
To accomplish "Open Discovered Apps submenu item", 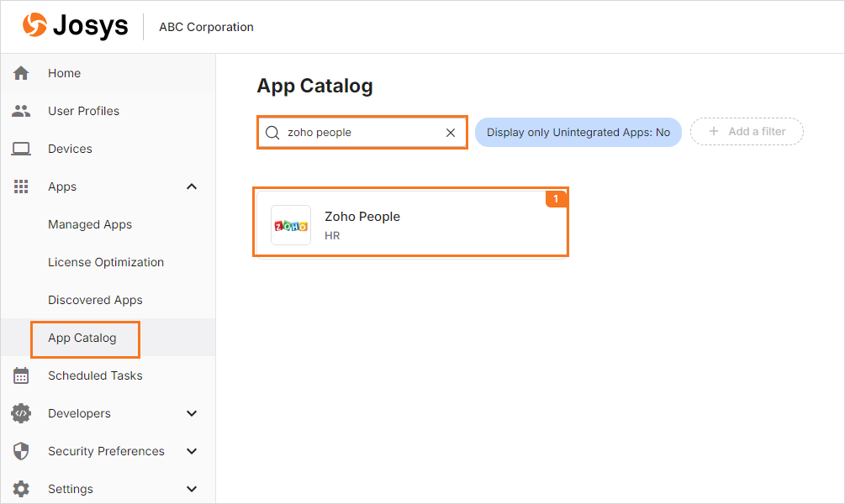I will (x=95, y=300).
